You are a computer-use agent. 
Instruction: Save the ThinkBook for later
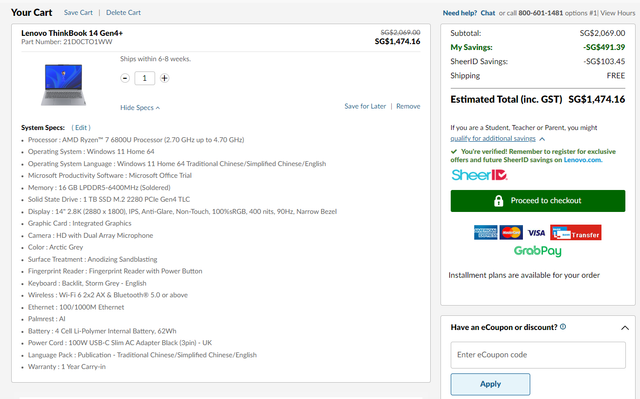[x=365, y=106]
